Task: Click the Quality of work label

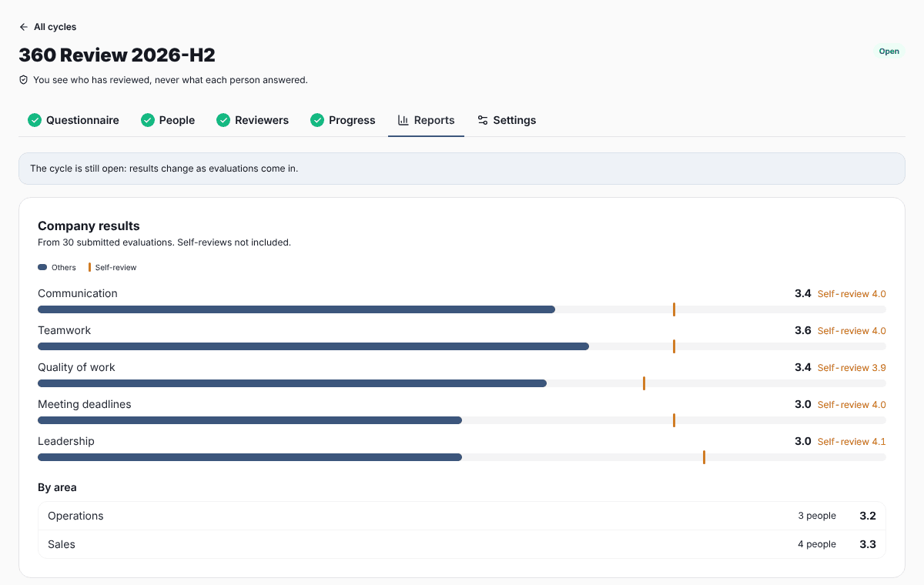Action: (76, 367)
